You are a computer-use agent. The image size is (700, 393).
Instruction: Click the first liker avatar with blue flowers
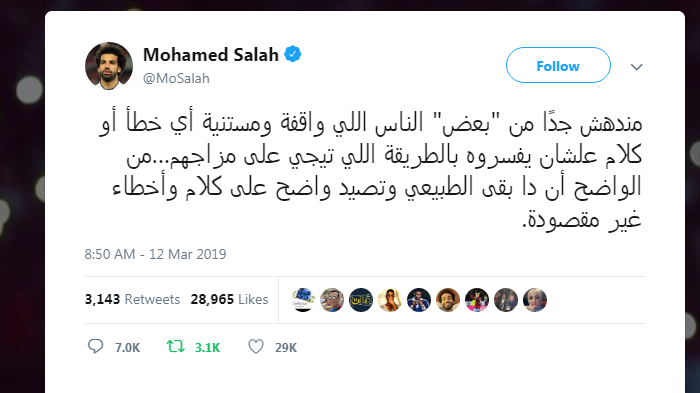click(x=303, y=300)
